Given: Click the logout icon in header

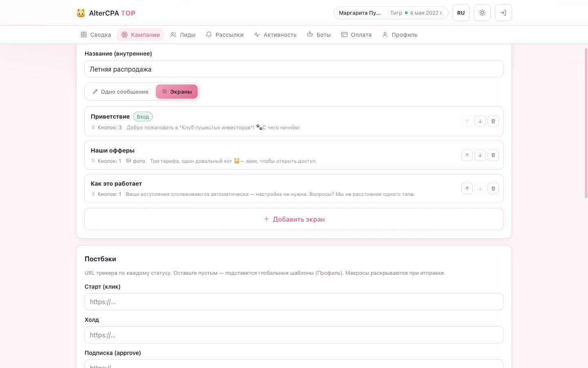Looking at the screenshot, I should click(x=503, y=13).
